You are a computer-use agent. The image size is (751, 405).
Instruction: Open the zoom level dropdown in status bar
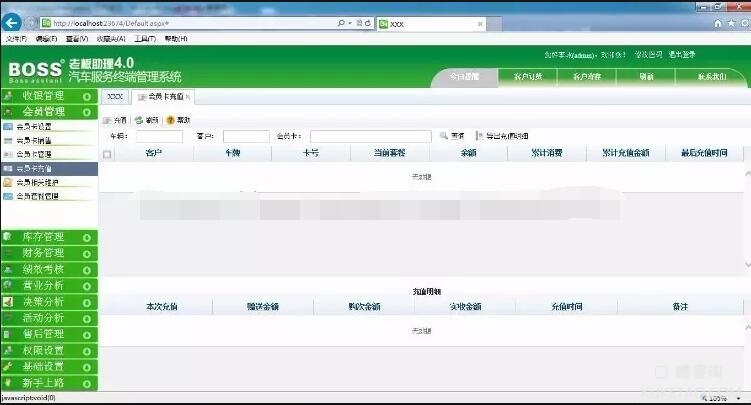pyautogui.click(x=739, y=398)
